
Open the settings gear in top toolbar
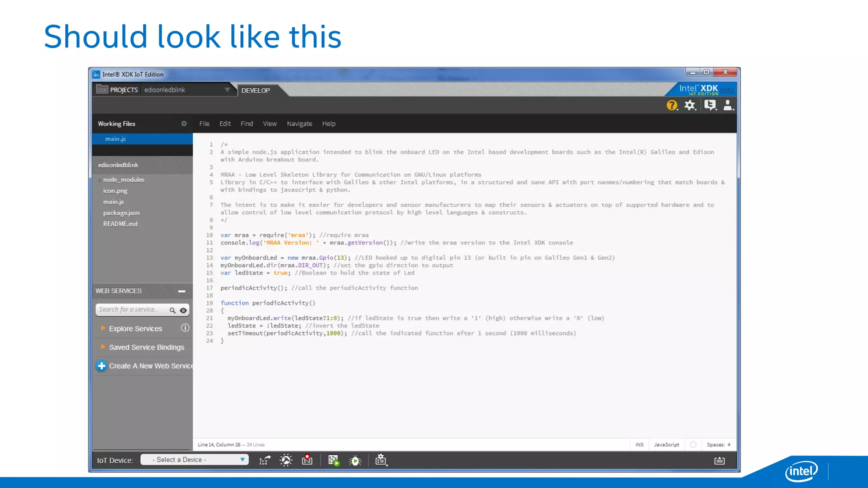tap(690, 105)
